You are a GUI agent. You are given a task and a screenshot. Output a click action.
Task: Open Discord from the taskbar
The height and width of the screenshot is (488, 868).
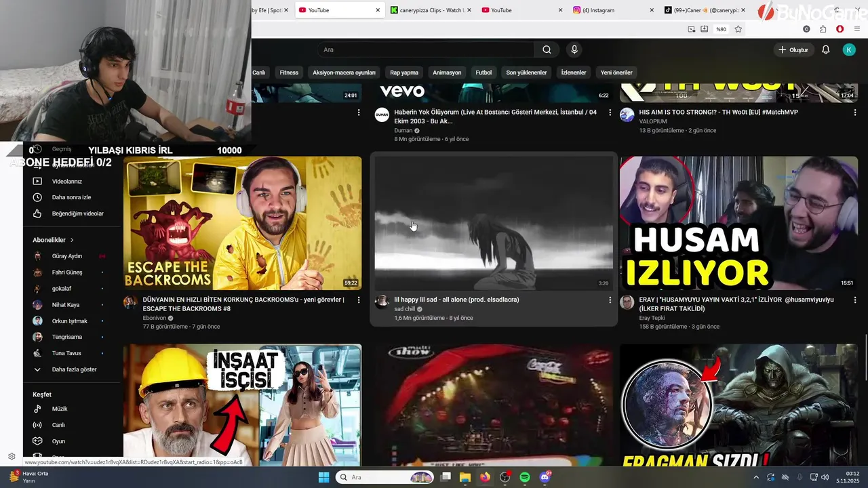(545, 477)
